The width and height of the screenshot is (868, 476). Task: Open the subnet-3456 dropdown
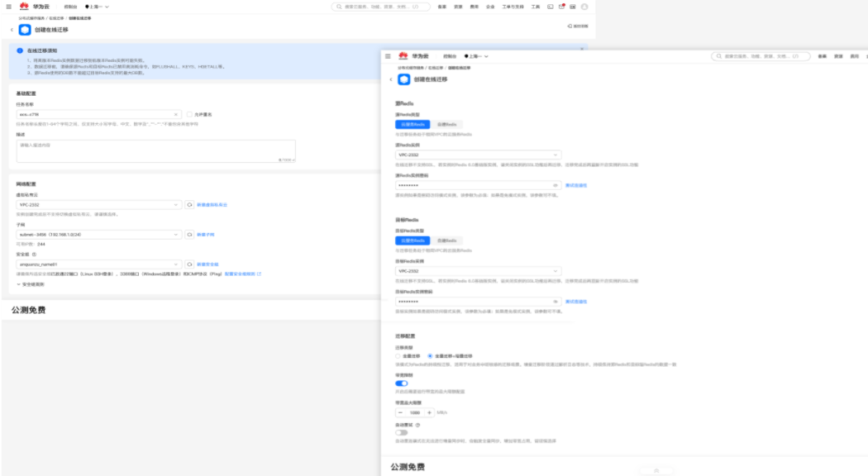pos(98,235)
